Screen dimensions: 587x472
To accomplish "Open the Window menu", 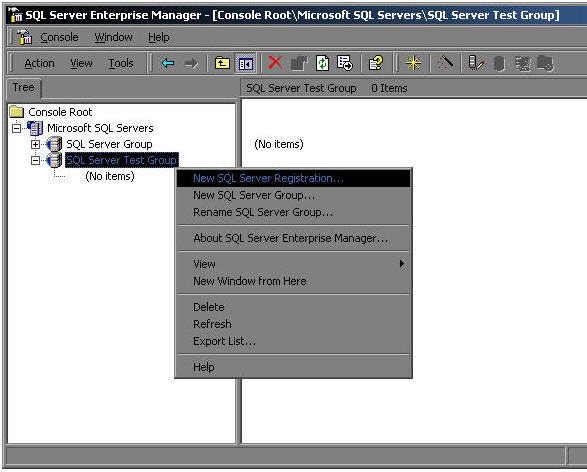I will [x=113, y=37].
